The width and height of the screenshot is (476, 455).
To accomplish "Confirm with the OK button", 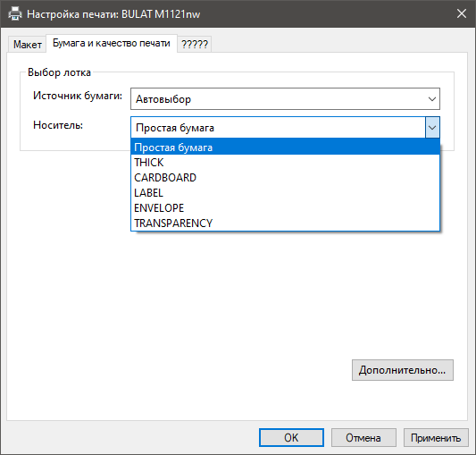I will pyautogui.click(x=291, y=438).
